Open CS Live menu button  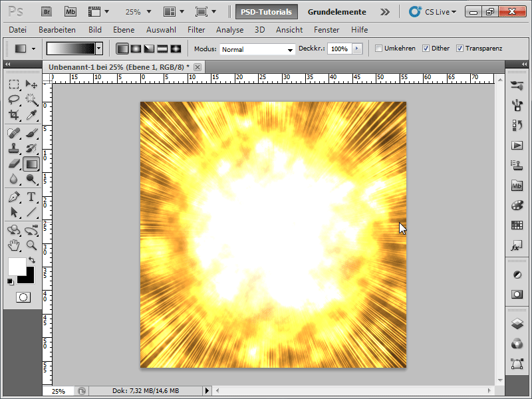[433, 12]
